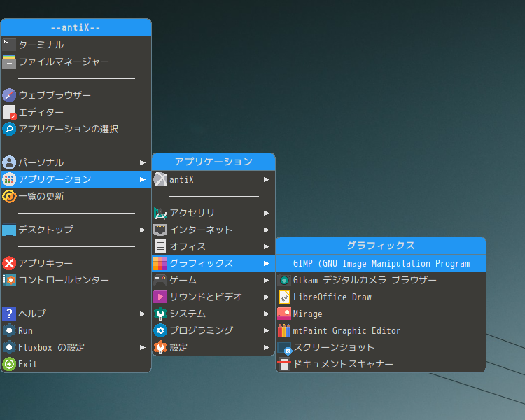Click the アクセサリ drafting tools icon
Viewport: 525px width, 420px height.
coord(160,213)
